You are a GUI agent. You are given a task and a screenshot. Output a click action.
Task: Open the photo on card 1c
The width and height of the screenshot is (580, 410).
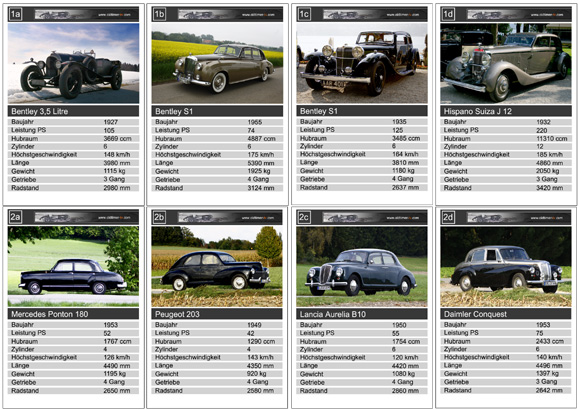[x=362, y=63]
